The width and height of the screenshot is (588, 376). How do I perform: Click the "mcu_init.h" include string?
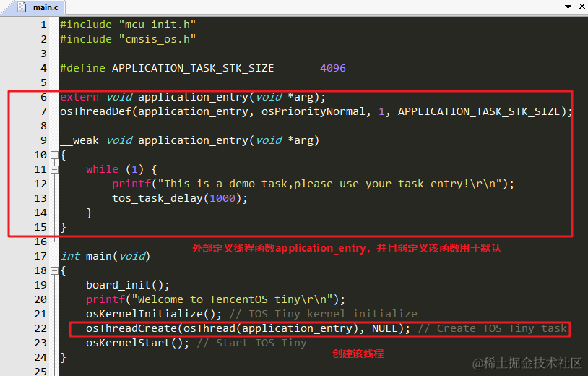click(x=157, y=25)
